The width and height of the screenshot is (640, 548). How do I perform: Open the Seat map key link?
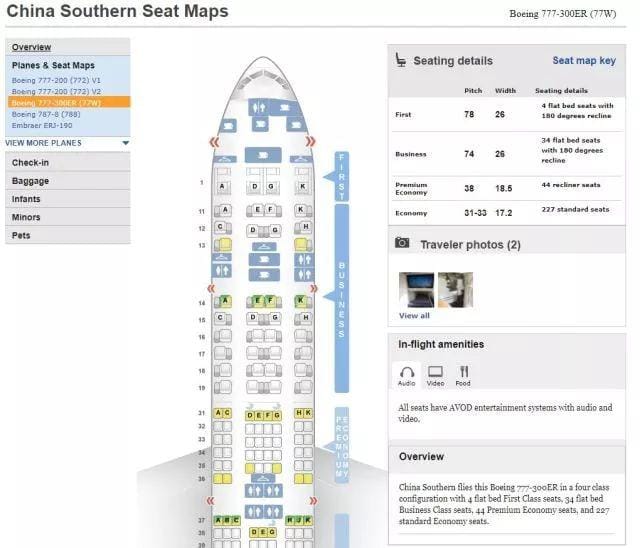coord(584,61)
